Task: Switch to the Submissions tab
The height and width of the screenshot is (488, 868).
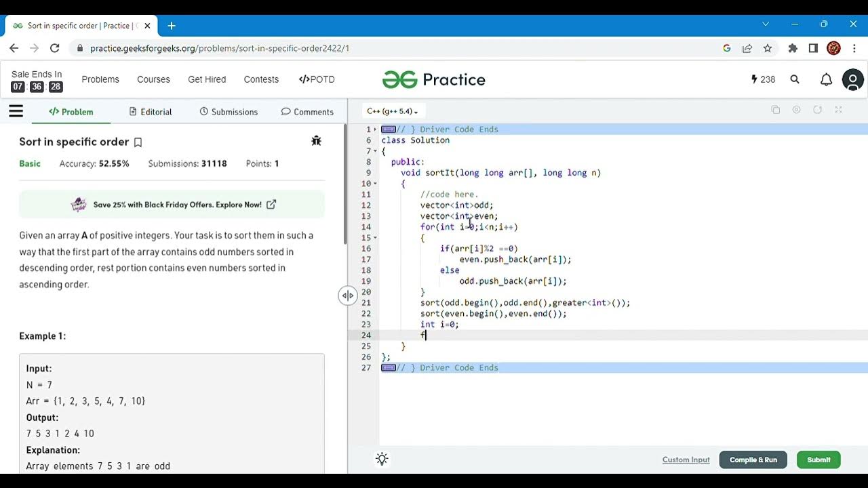Action: pos(229,112)
